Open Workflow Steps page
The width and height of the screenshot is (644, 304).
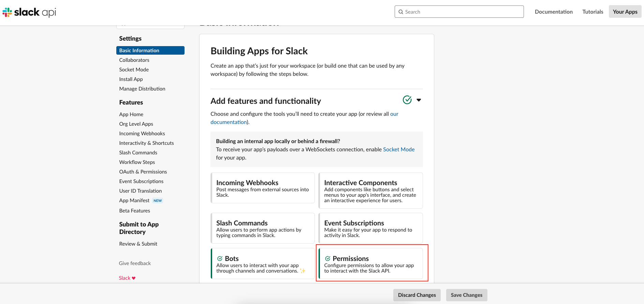137,162
